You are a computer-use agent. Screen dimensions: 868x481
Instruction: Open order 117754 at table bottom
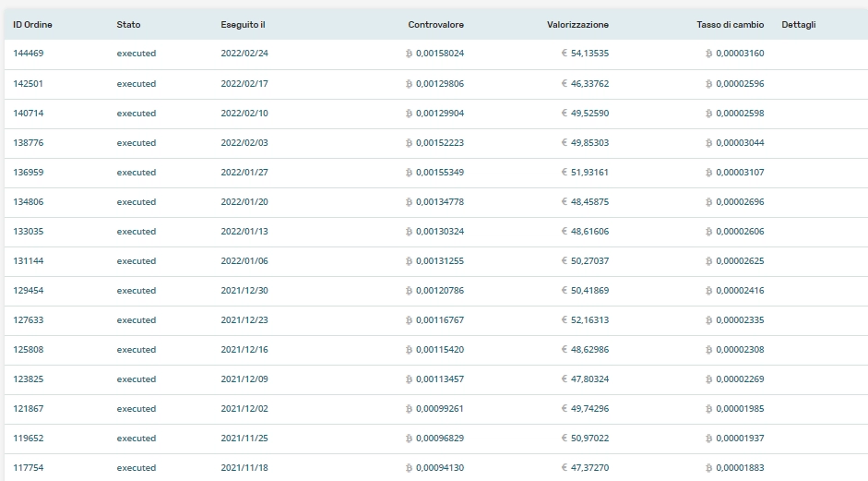tap(29, 468)
